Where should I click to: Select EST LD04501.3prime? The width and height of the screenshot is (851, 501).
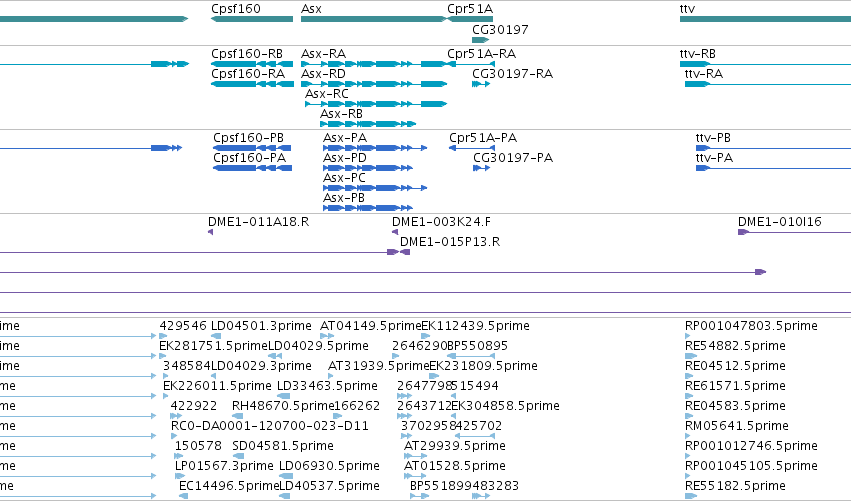click(261, 326)
